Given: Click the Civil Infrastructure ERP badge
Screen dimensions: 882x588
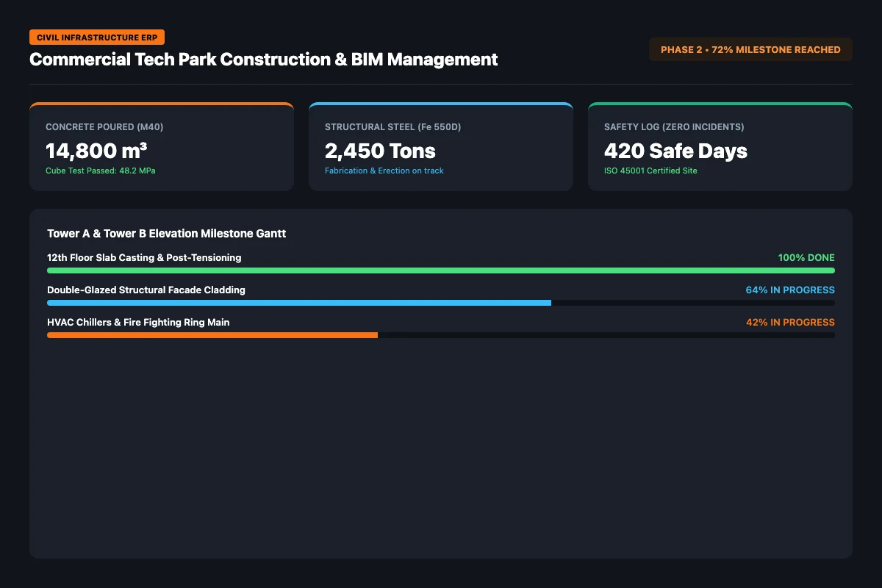Looking at the screenshot, I should click(97, 37).
